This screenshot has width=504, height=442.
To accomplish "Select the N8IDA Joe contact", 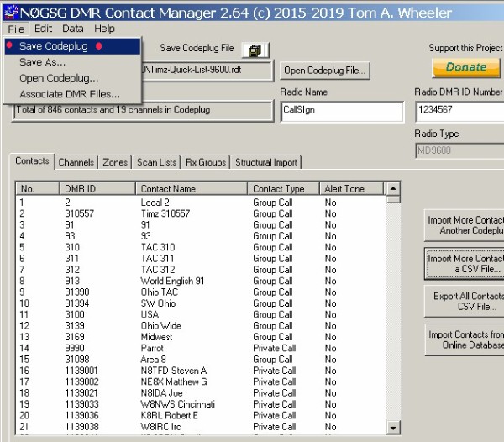I will tap(201, 392).
